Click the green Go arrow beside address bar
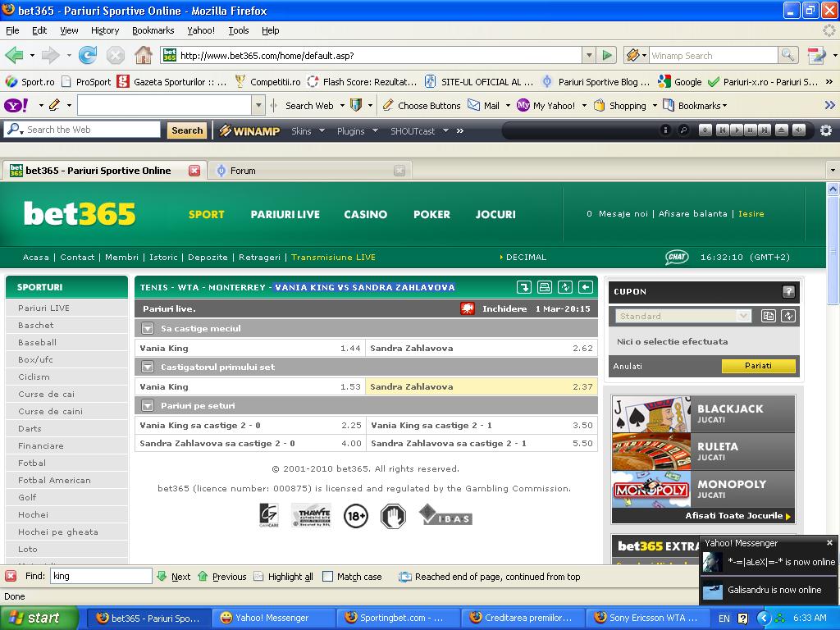Viewport: 840px width, 630px height. point(607,55)
